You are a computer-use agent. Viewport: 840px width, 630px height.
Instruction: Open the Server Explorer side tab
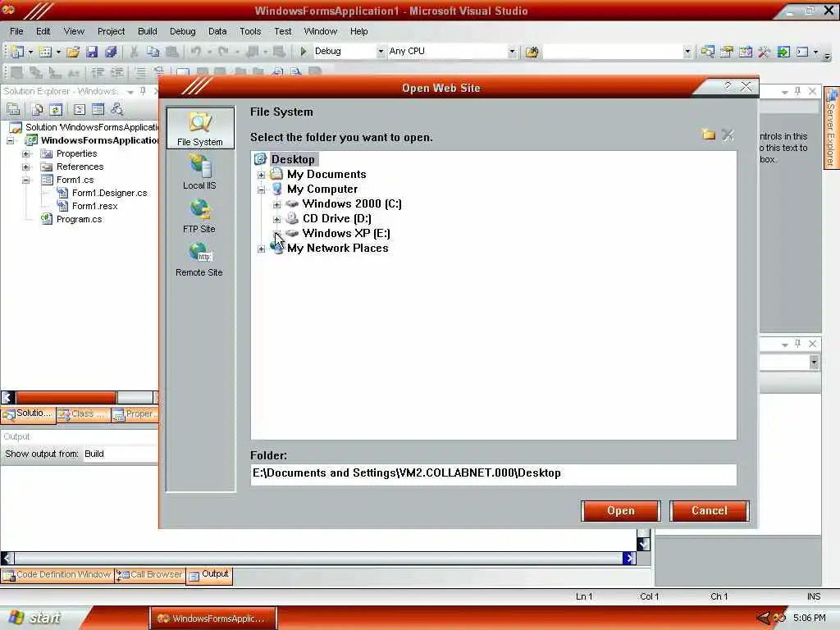(x=832, y=127)
